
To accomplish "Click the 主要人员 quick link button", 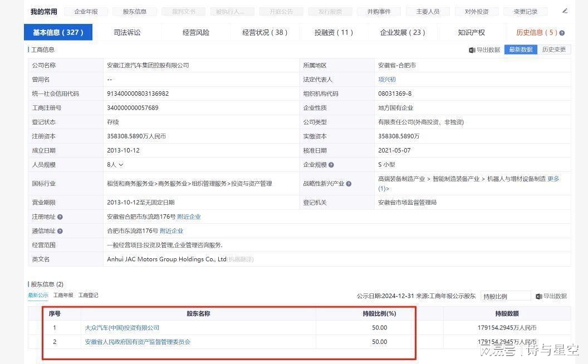I will click(x=428, y=12).
